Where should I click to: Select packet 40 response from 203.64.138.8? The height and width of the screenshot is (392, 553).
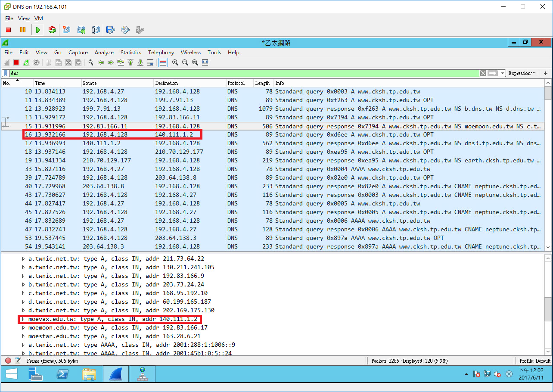point(273,186)
